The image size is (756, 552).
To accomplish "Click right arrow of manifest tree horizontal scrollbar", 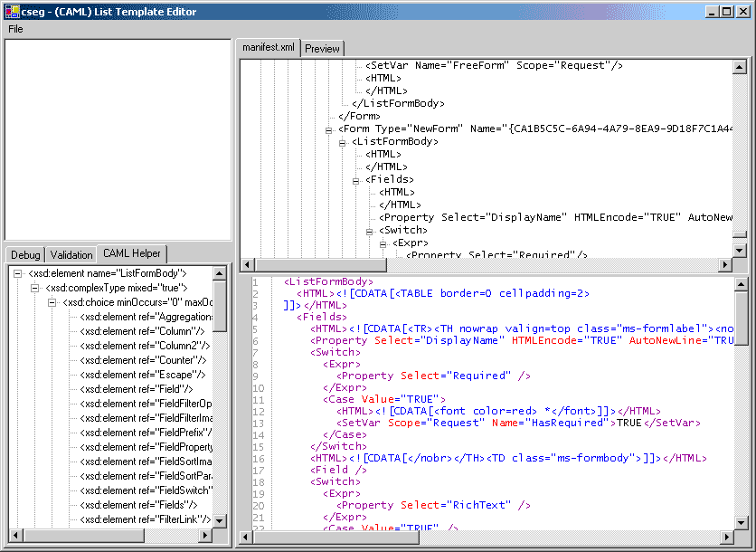I will (x=725, y=264).
